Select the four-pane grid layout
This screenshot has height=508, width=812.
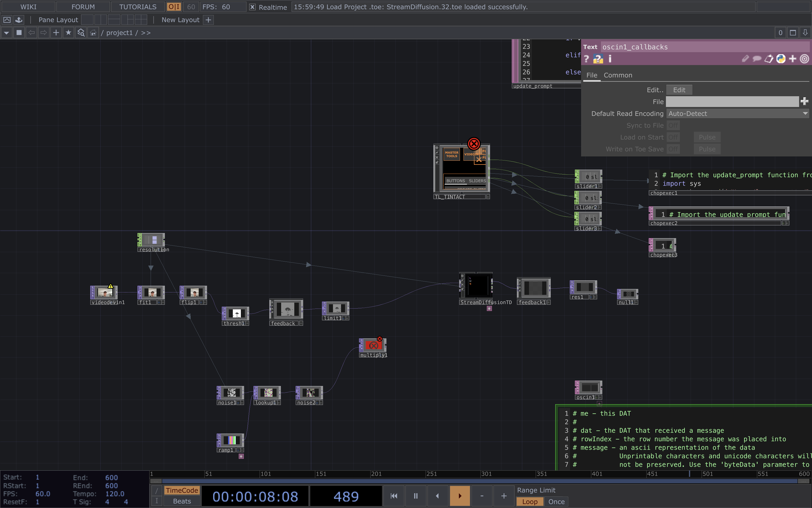coord(141,20)
